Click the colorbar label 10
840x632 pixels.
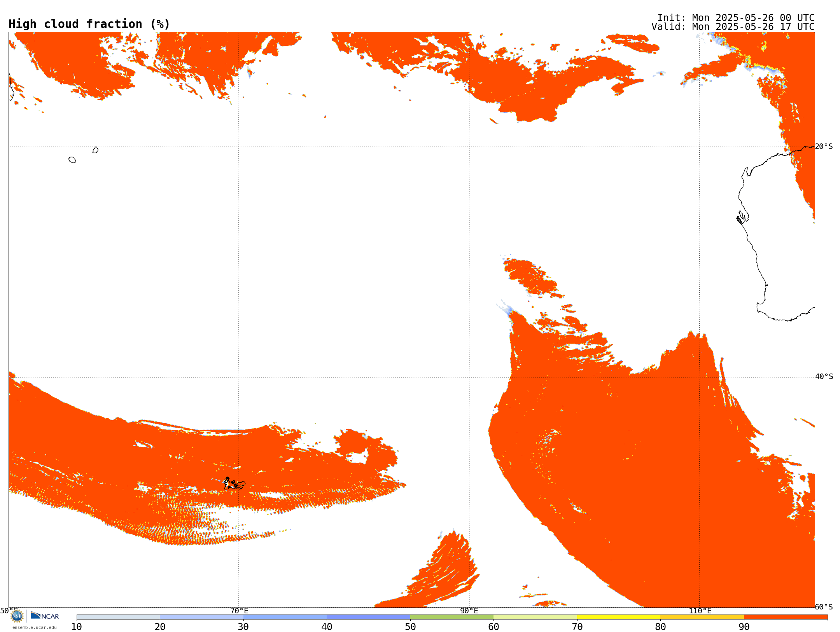tap(77, 627)
